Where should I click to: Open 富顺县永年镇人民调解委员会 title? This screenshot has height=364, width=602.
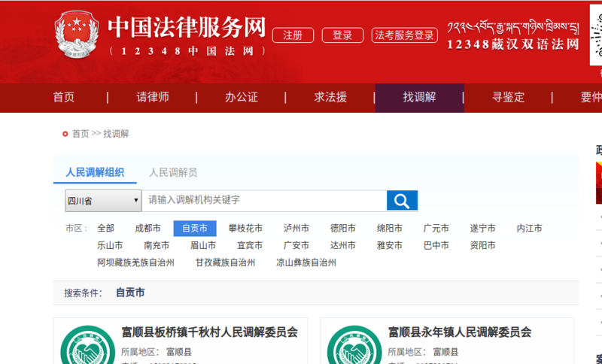pos(460,332)
